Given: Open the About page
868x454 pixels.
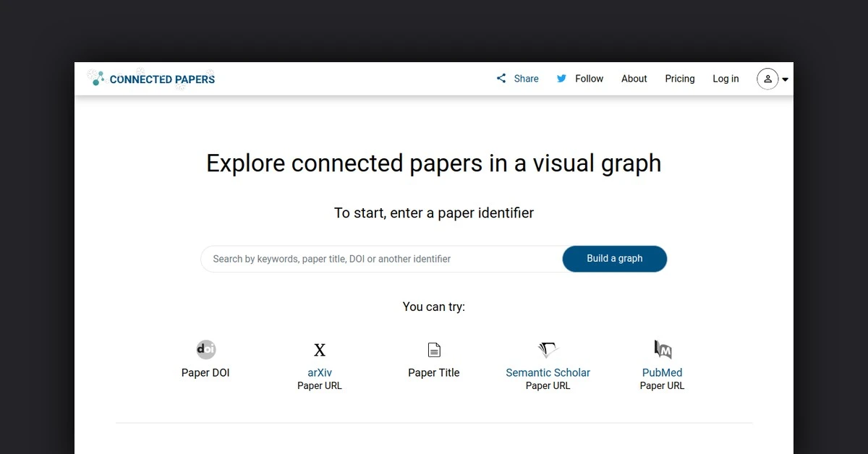Looking at the screenshot, I should click(x=634, y=78).
